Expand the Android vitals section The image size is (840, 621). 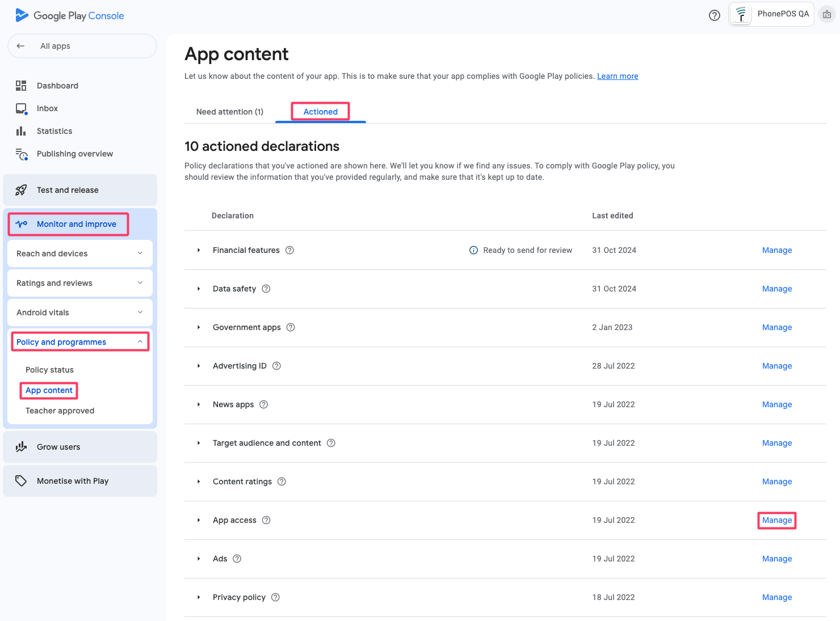click(x=140, y=312)
